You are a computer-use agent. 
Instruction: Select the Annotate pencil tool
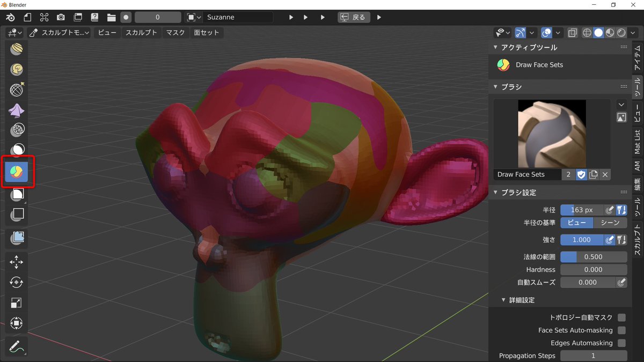pos(17,346)
